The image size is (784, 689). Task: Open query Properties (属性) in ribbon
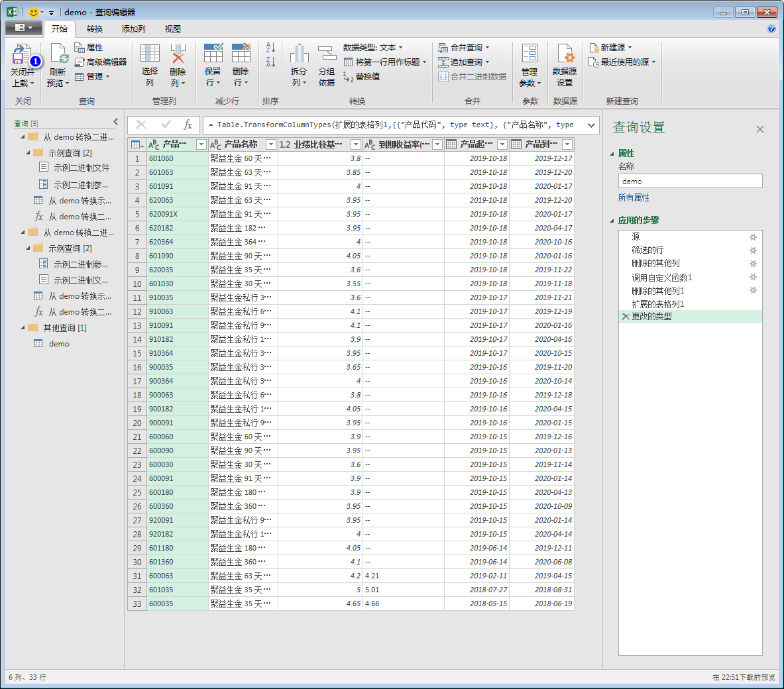[89, 48]
